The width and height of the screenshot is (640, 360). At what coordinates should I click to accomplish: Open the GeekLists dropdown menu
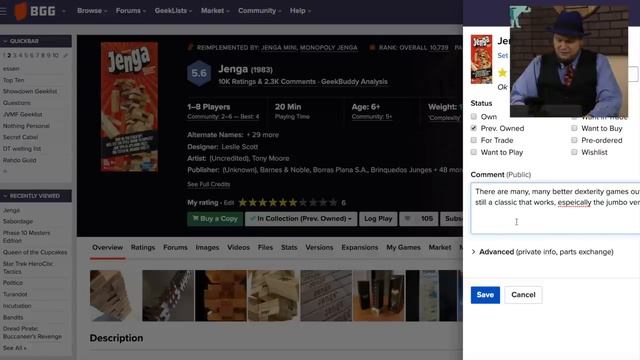click(x=173, y=11)
